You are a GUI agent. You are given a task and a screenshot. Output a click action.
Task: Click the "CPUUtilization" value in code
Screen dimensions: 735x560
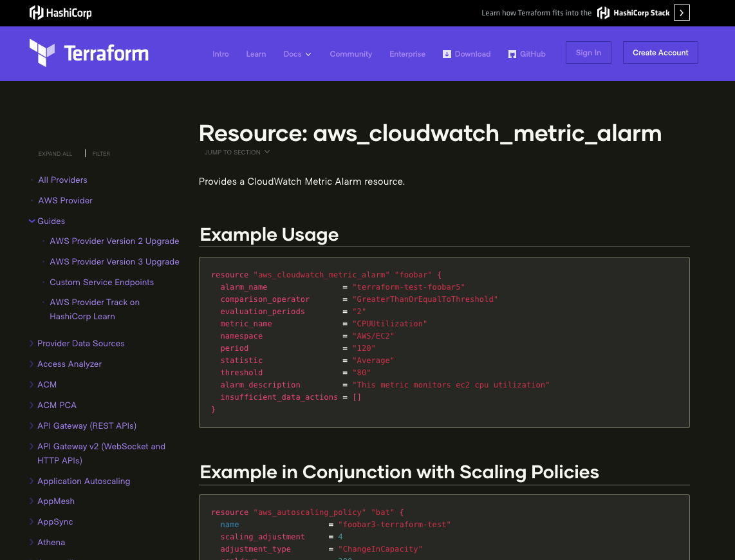(389, 324)
